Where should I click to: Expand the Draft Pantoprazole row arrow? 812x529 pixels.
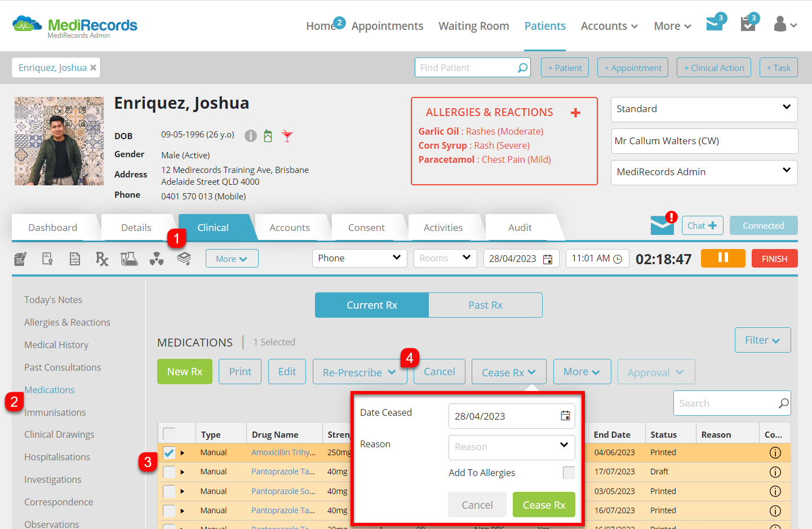click(x=183, y=472)
